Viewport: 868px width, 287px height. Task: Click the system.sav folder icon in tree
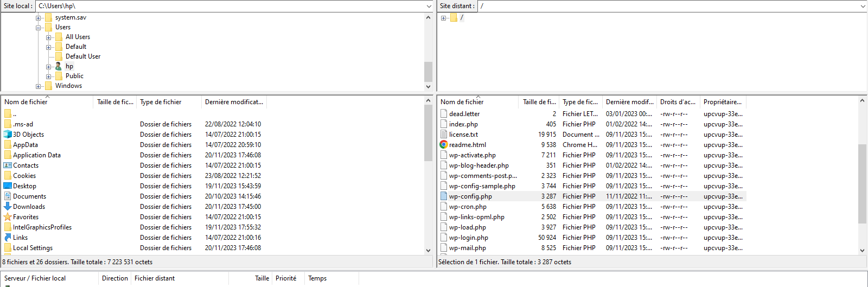48,17
